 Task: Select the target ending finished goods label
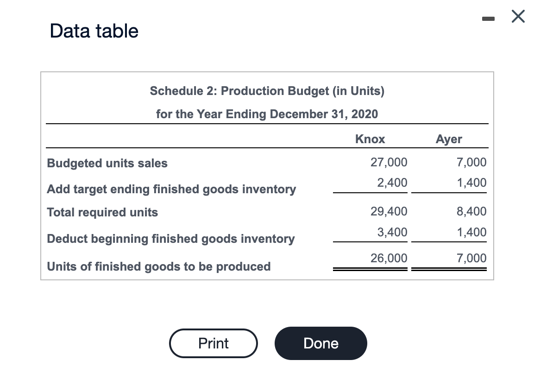(x=171, y=189)
